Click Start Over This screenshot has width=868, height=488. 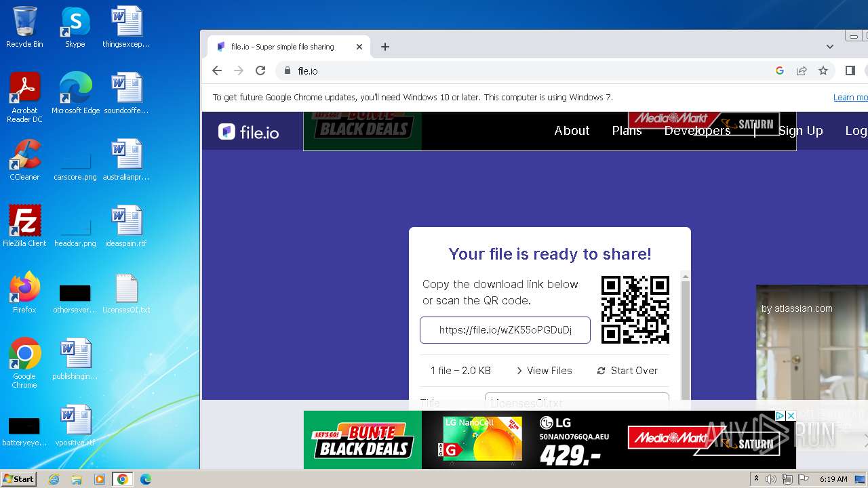click(x=627, y=371)
